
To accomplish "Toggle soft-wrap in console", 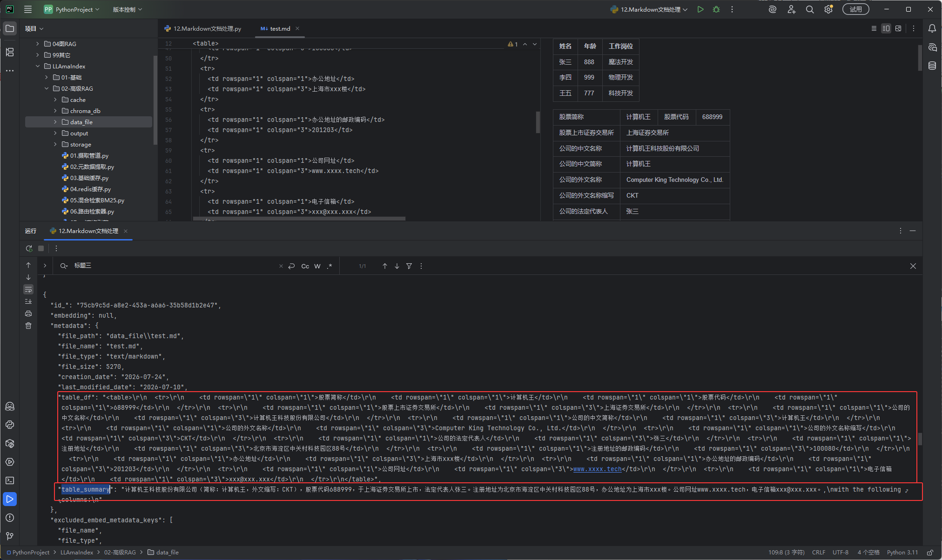I will (28, 289).
